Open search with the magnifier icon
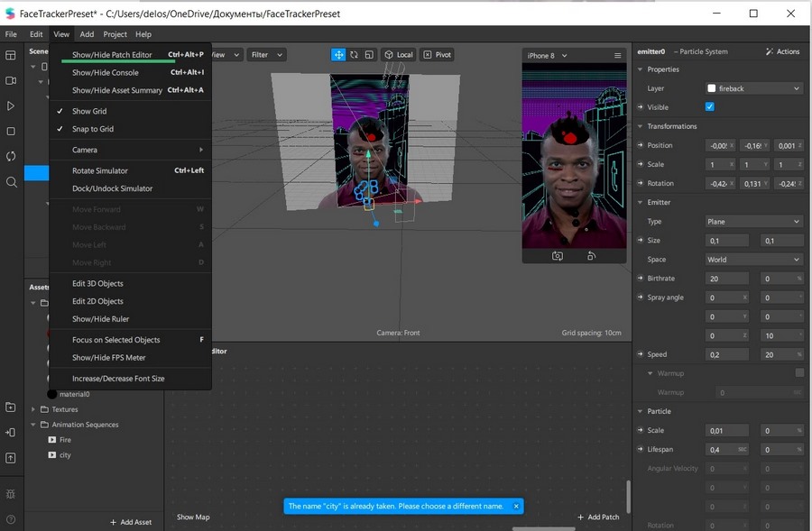 pos(11,182)
